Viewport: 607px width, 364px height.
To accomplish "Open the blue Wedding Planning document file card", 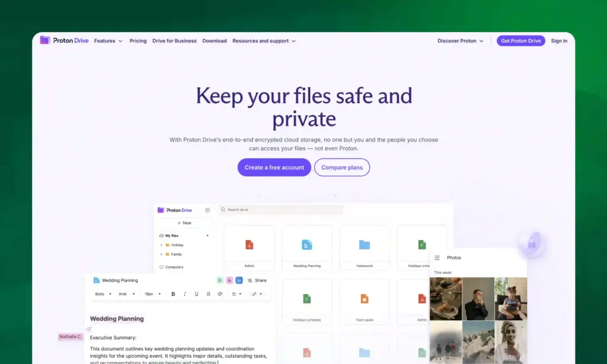I will pyautogui.click(x=306, y=248).
